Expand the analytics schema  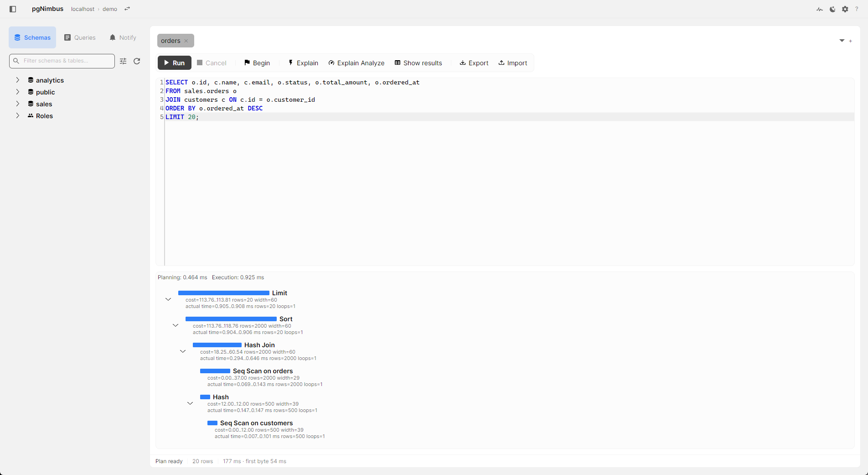coord(18,80)
